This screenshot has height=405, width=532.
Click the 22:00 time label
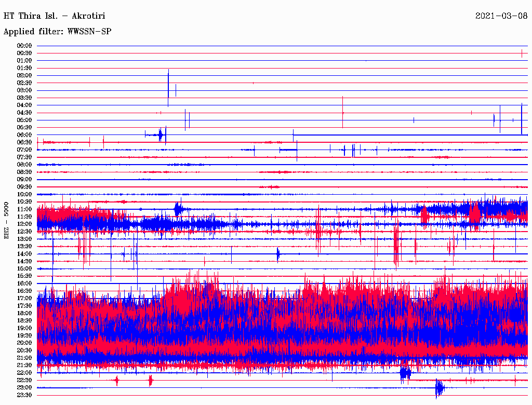[24, 373]
